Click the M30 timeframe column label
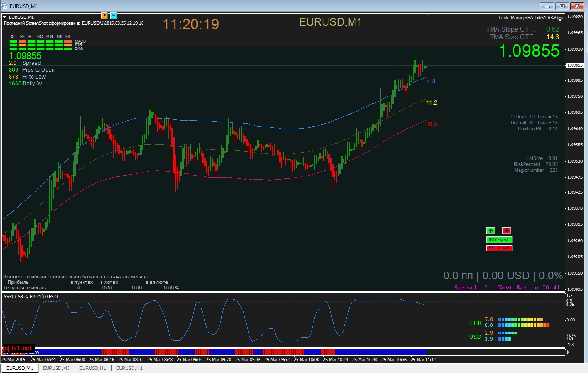The width and height of the screenshot is (588, 374). [x=40, y=37]
